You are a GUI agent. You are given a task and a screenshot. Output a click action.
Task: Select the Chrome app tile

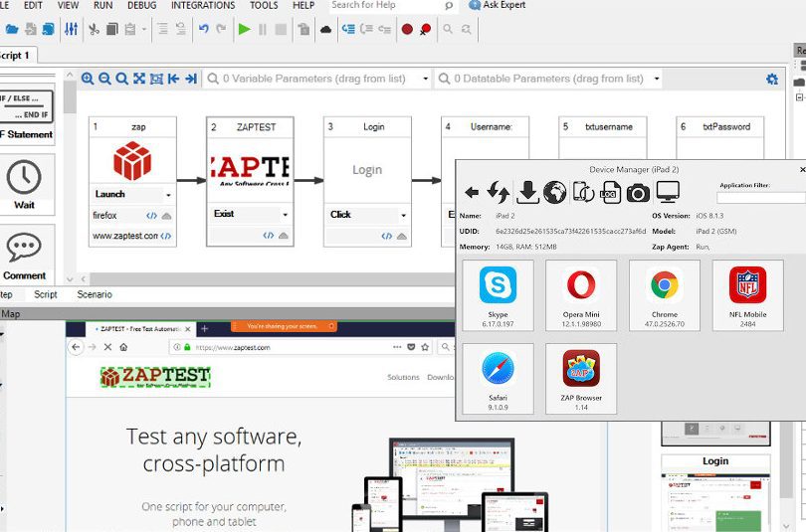point(664,295)
